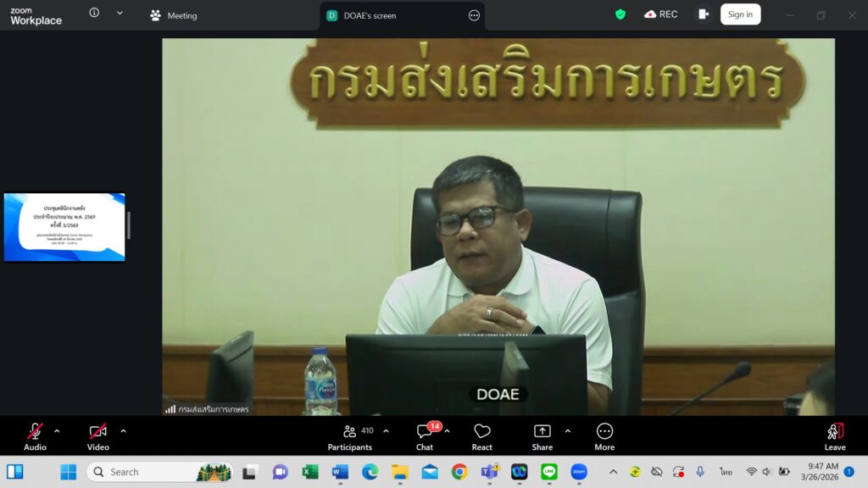Click the Sign in button

[x=740, y=14]
